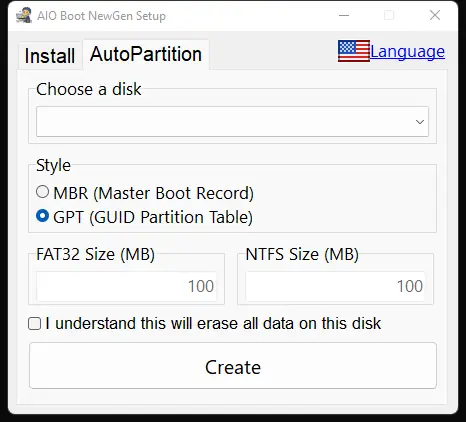Check the erase all data confirmation checkbox
The width and height of the screenshot is (466, 422).
tap(35, 324)
